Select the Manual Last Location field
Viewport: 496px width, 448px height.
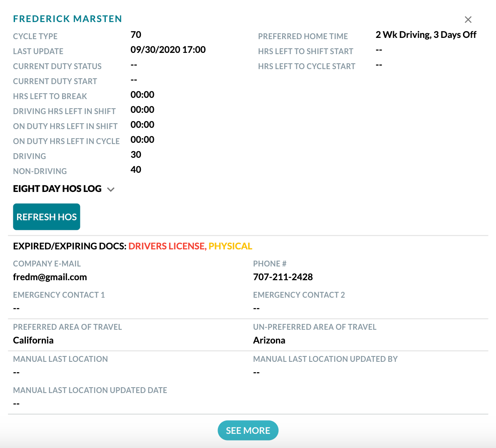click(15, 372)
